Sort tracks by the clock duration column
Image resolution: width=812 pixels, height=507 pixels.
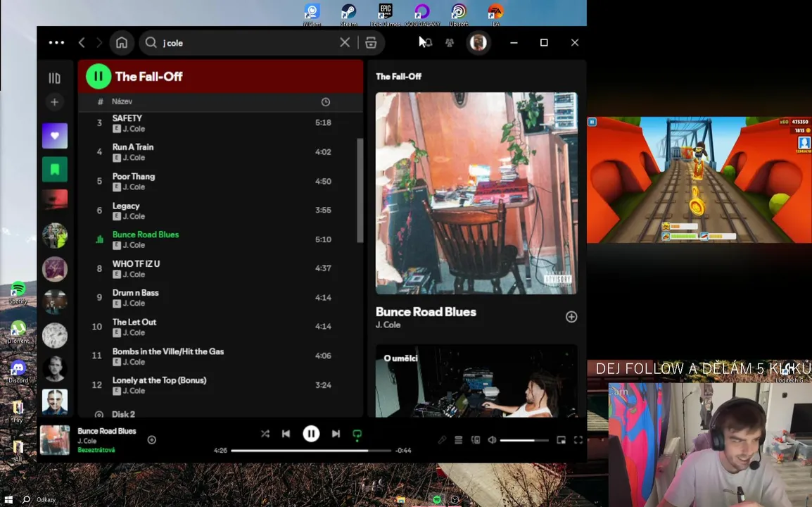coord(326,102)
